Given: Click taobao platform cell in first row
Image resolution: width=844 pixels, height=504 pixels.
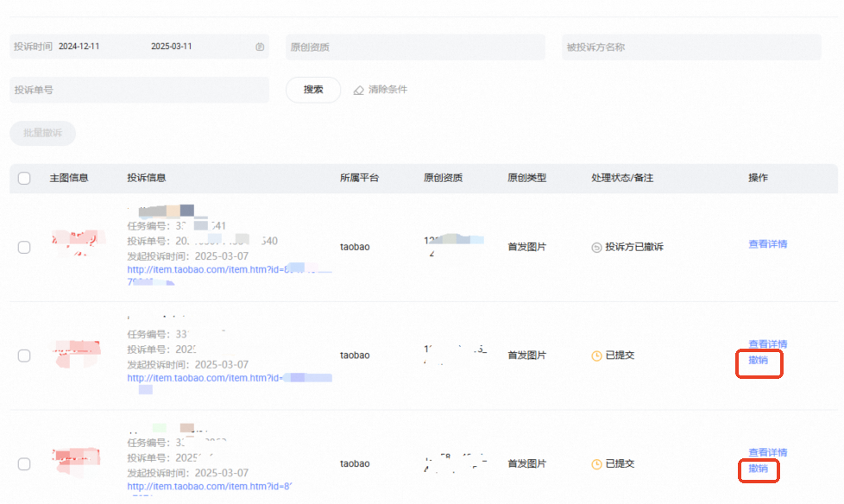Looking at the screenshot, I should [355, 247].
